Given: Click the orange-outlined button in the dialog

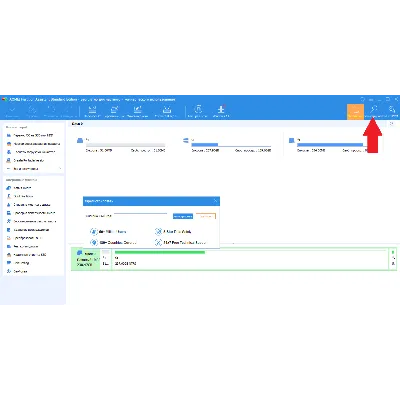Looking at the screenshot, I should pyautogui.click(x=206, y=216).
